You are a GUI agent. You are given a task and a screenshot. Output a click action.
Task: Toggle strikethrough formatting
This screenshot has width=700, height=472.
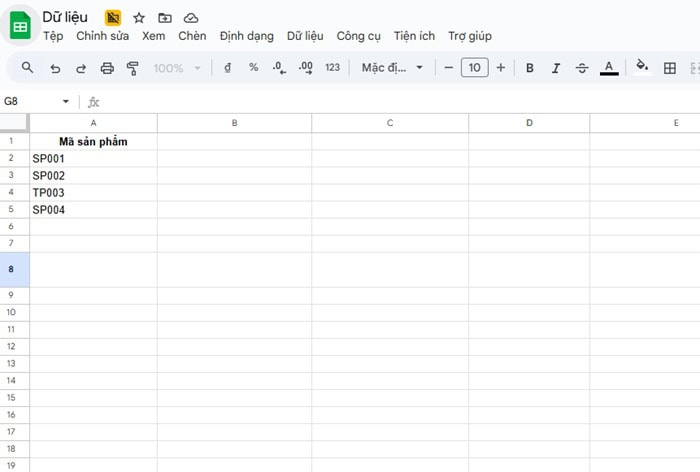(x=582, y=68)
